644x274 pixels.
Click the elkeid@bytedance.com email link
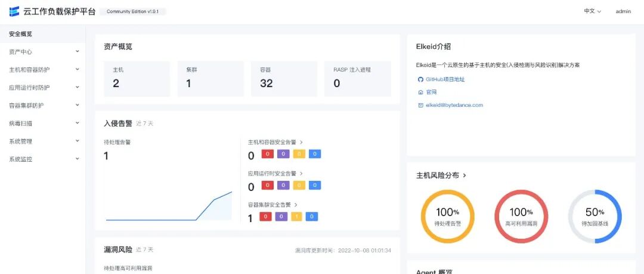coord(454,105)
